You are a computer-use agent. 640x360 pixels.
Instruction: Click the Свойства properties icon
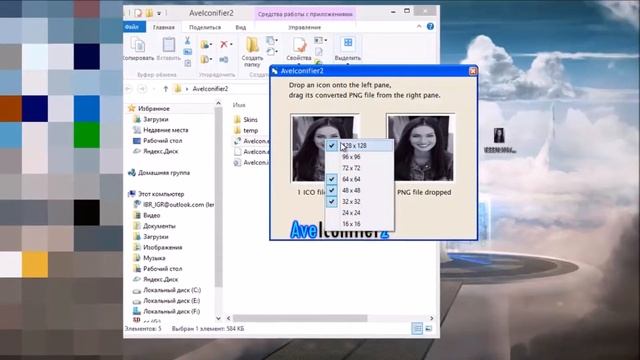299,44
